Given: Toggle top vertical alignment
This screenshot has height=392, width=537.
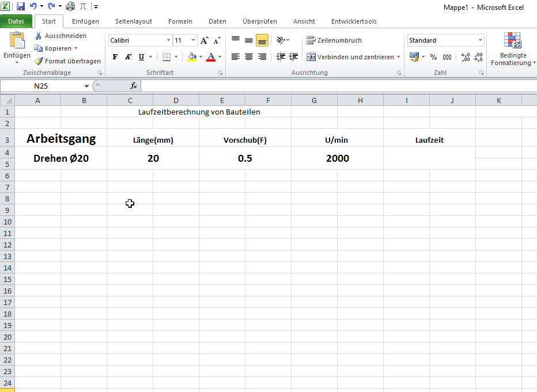Looking at the screenshot, I should pyautogui.click(x=236, y=40).
